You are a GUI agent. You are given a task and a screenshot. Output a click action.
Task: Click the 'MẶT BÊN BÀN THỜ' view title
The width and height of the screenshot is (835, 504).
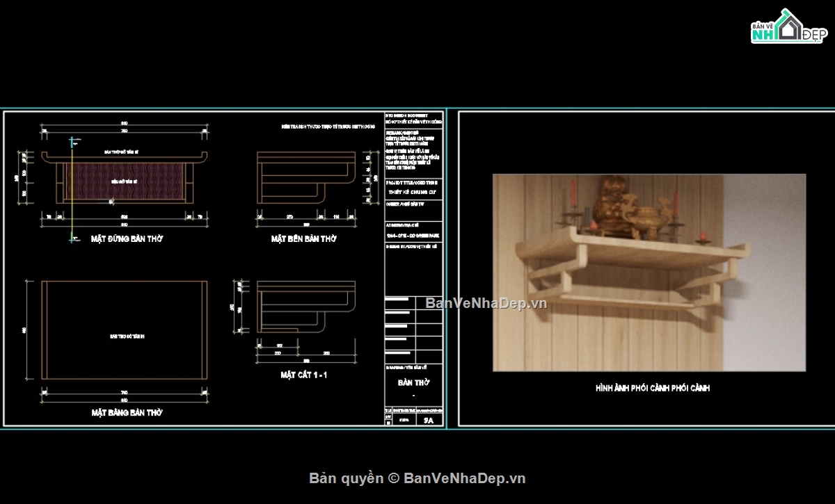click(304, 238)
